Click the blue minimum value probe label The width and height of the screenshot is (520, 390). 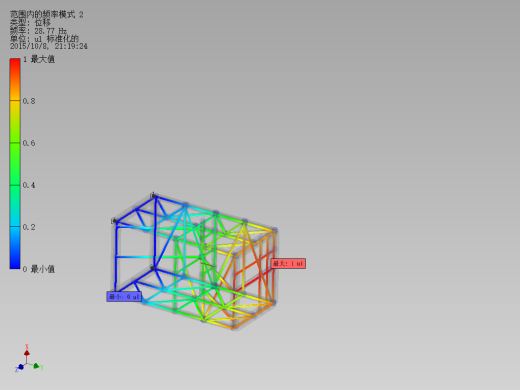point(124,296)
